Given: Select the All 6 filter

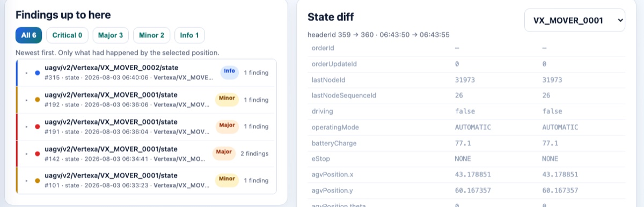Looking at the screenshot, I should pos(29,35).
